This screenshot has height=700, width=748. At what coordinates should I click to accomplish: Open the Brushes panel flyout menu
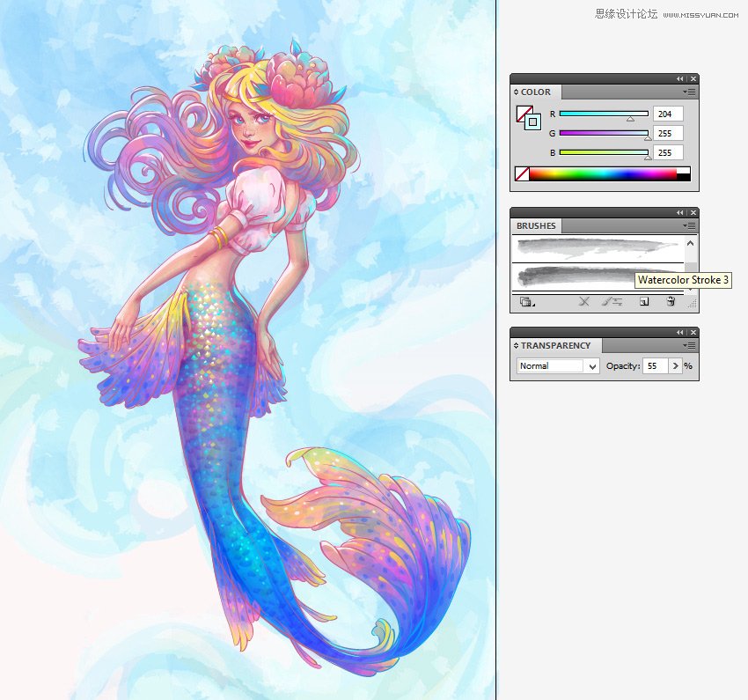pos(689,225)
